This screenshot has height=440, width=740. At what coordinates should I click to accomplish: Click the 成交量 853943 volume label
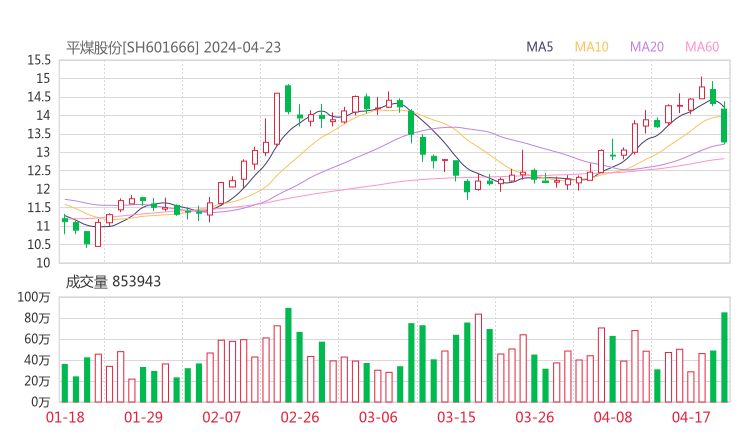pos(113,282)
